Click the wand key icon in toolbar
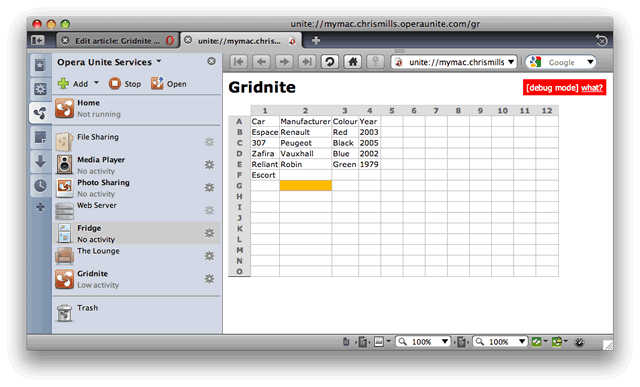 pyautogui.click(x=376, y=62)
